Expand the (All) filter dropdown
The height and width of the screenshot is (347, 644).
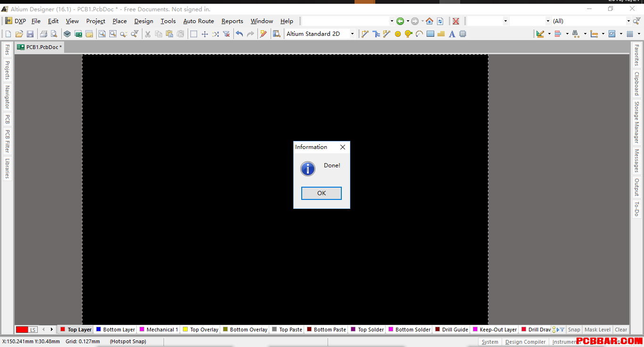(628, 21)
